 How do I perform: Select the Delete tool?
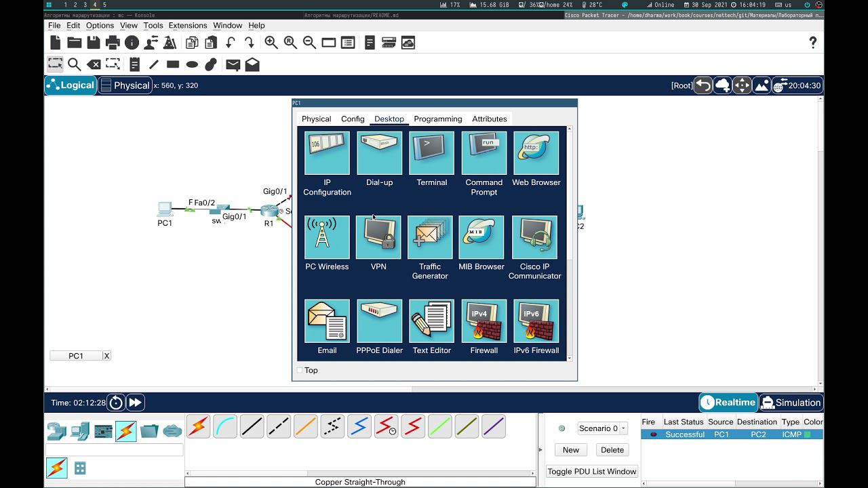coord(94,64)
